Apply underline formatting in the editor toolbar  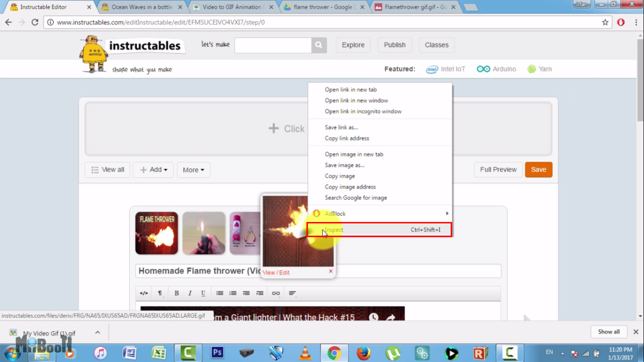tap(203, 293)
